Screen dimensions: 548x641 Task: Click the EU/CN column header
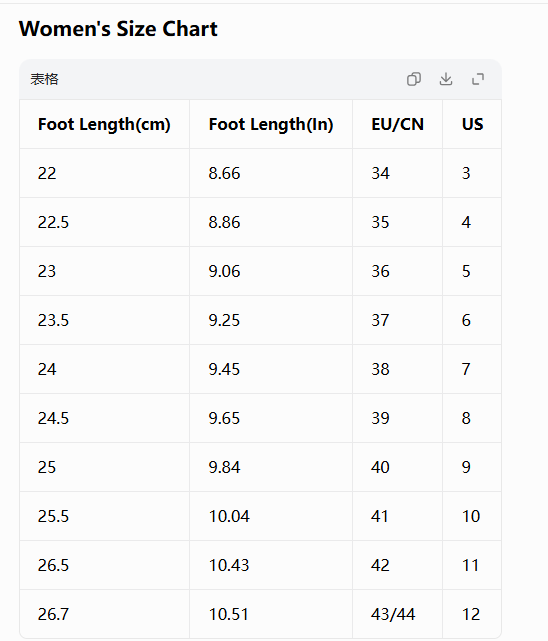click(x=398, y=124)
